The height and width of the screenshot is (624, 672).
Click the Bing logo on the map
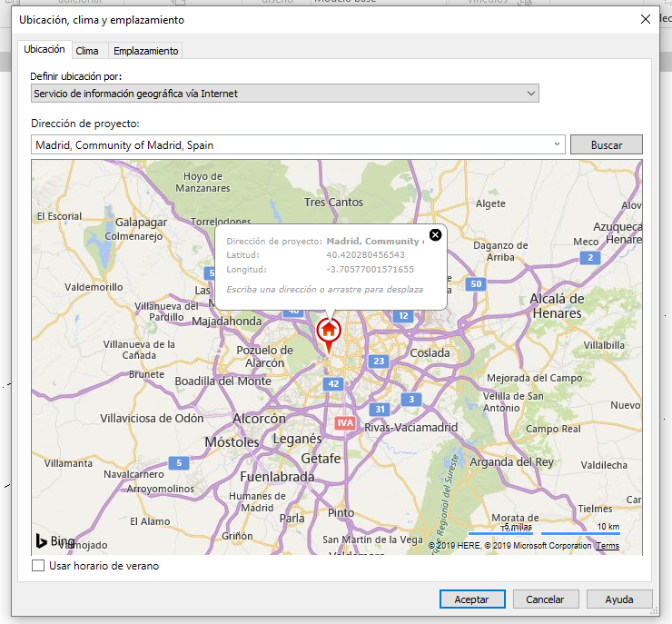point(54,540)
